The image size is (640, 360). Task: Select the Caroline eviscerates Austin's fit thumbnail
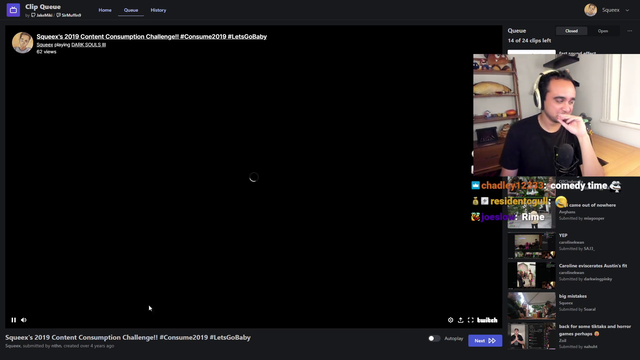(531, 276)
